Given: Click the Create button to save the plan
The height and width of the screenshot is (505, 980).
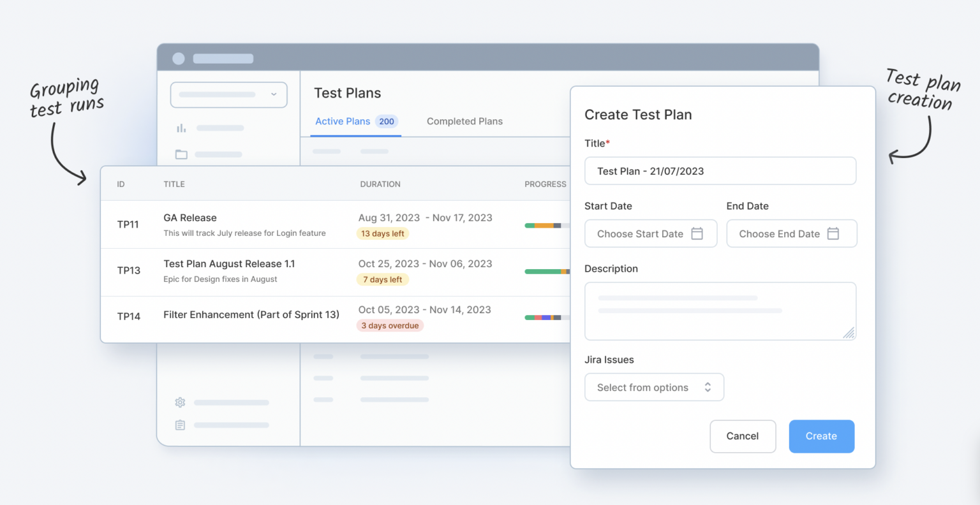Looking at the screenshot, I should tap(821, 436).
